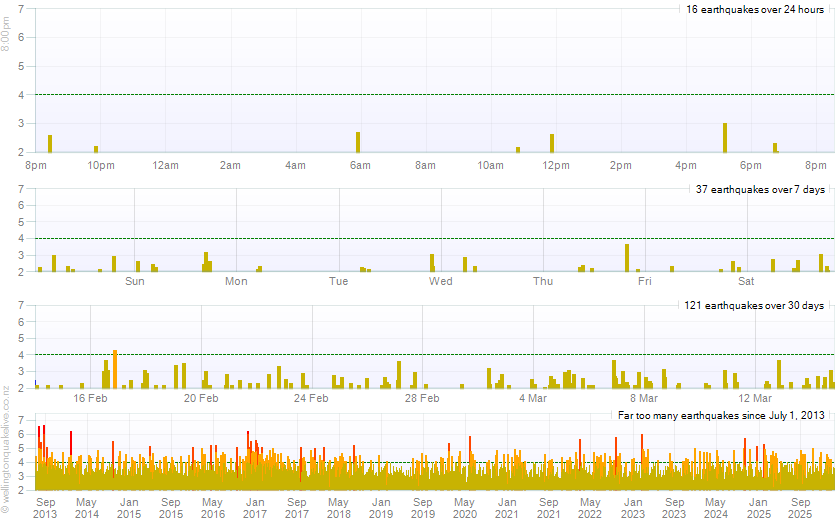Image resolution: width=835 pixels, height=530 pixels.
Task: Click the 'May 2020' label on the long-term axis
Action: [465, 507]
